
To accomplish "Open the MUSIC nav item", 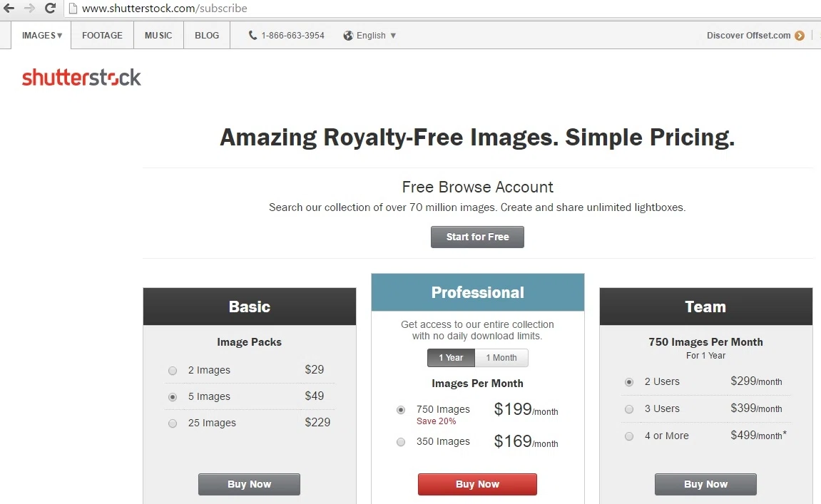I will click(x=158, y=35).
